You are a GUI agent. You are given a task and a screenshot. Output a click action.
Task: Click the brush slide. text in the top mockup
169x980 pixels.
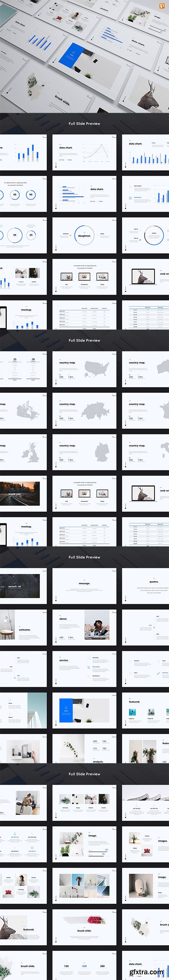click(62, 100)
